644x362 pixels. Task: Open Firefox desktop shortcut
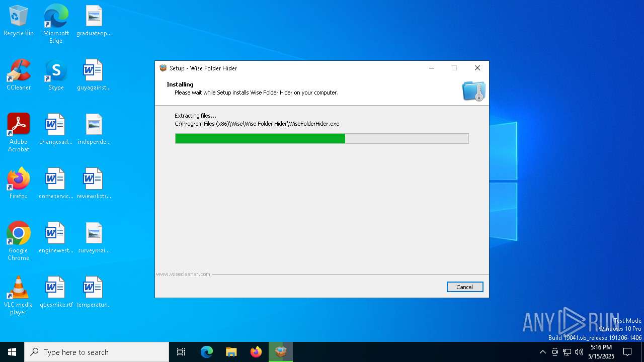coord(19,184)
